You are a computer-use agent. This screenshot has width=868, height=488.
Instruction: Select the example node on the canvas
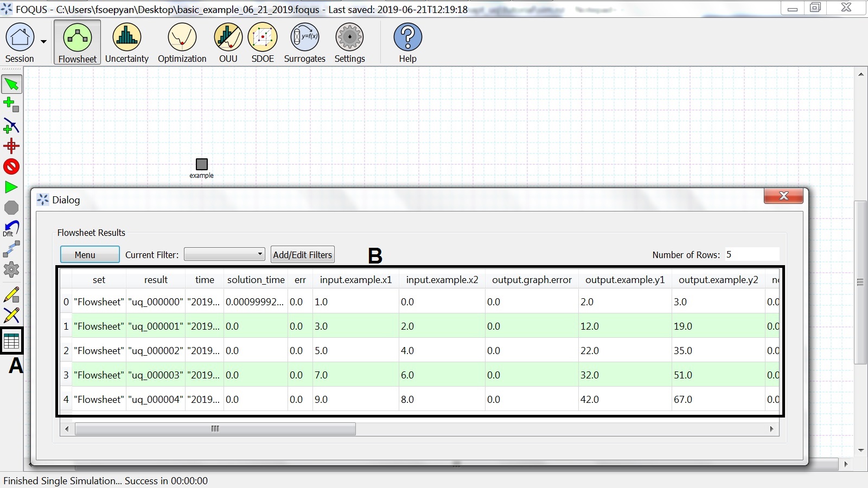click(x=201, y=164)
